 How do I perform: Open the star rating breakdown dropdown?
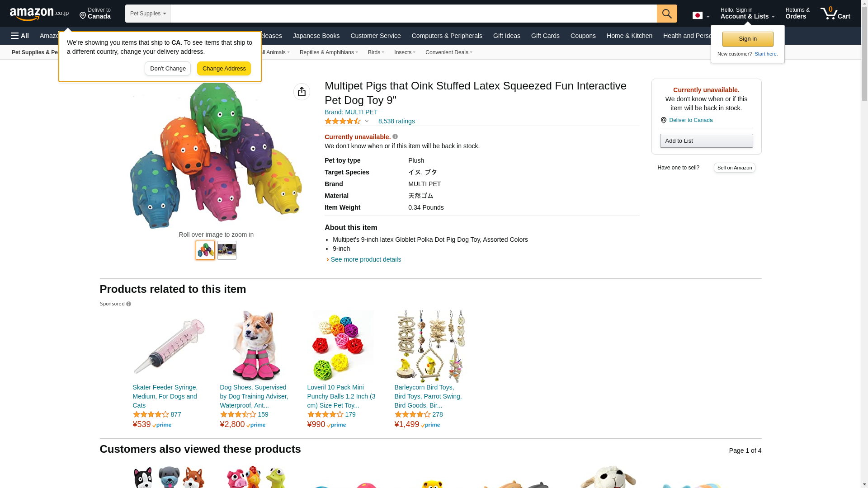click(367, 121)
